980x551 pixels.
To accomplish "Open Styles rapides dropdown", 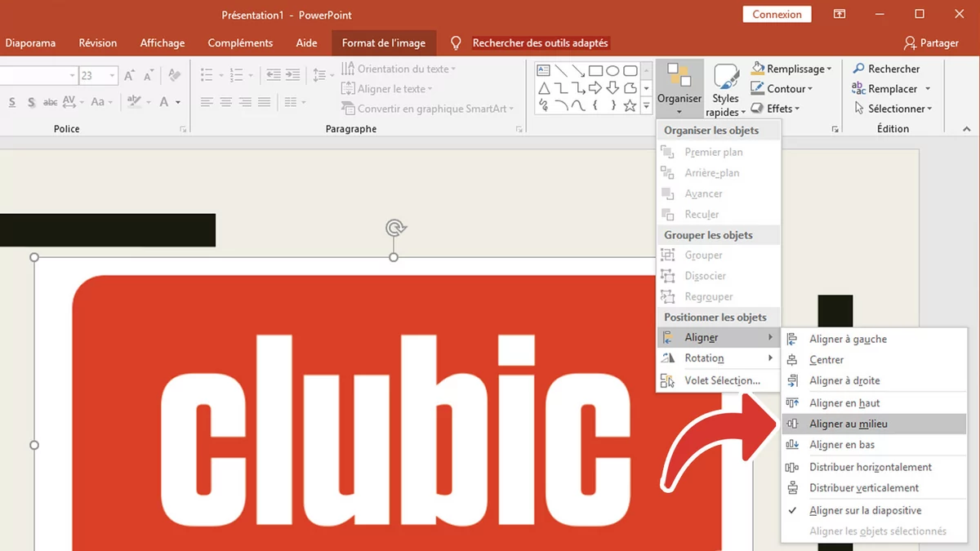I will pos(724,90).
